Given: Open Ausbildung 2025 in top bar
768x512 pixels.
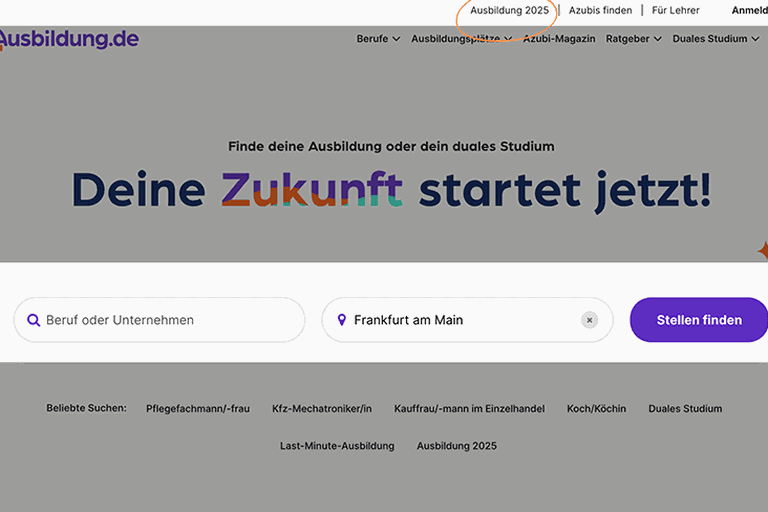Looking at the screenshot, I should pyautogui.click(x=509, y=10).
